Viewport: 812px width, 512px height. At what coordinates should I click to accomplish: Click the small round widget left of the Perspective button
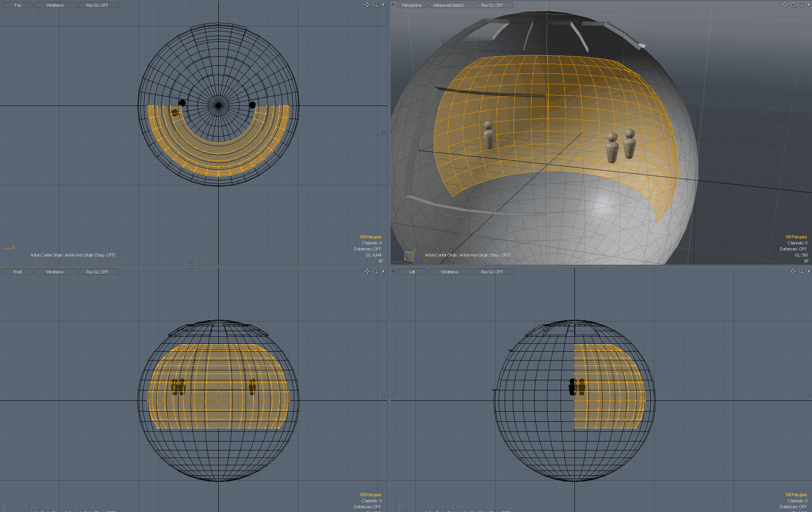[394, 5]
